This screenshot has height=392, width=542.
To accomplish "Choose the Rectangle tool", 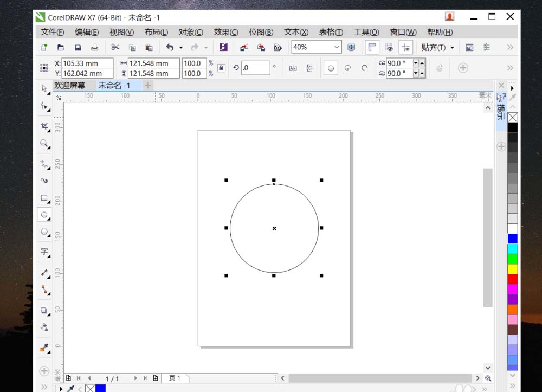I will pos(44,198).
